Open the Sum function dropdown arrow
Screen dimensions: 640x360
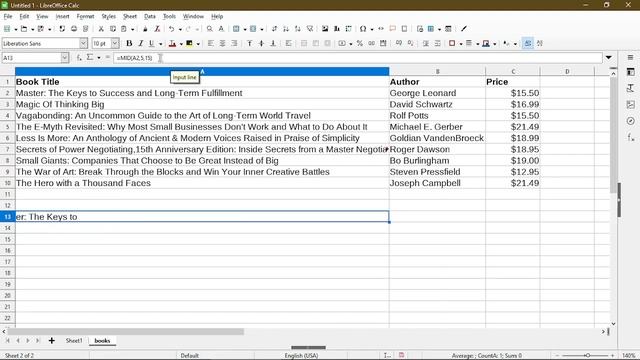pyautogui.click(x=99, y=58)
